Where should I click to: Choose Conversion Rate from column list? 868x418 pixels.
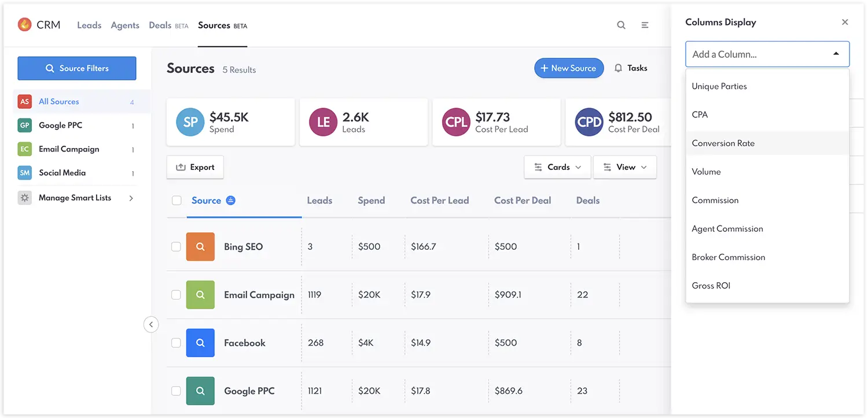(723, 143)
